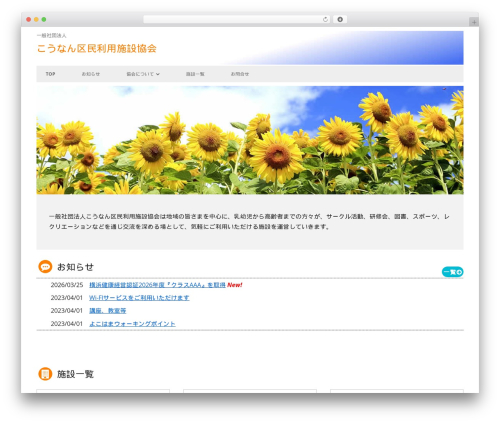Screen dimensions: 500x423
Task: Maximize the window with green button
Action: click(44, 20)
